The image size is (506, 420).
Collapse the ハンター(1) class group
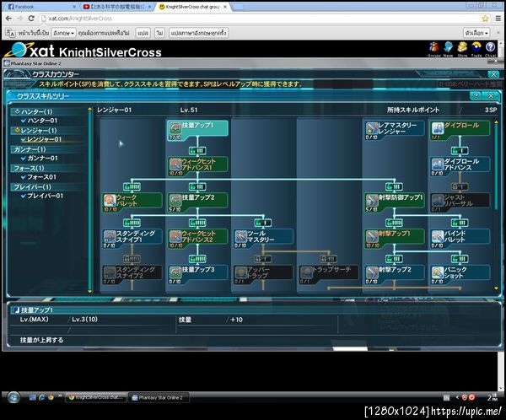(x=48, y=111)
